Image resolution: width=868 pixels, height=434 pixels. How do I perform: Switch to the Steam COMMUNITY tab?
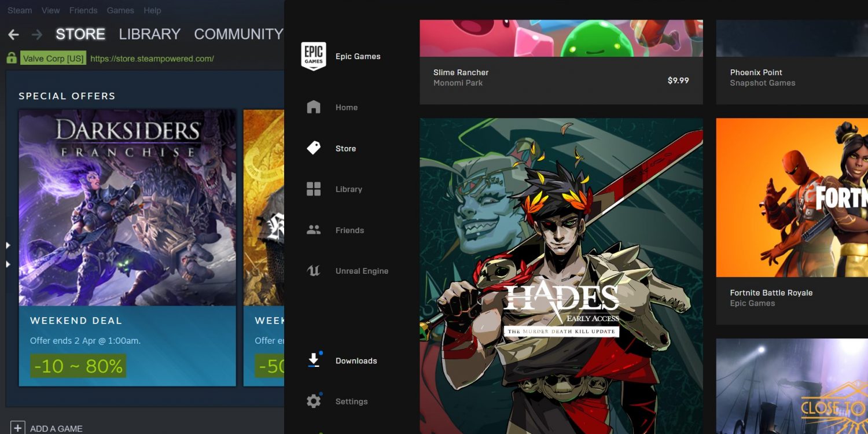(238, 34)
